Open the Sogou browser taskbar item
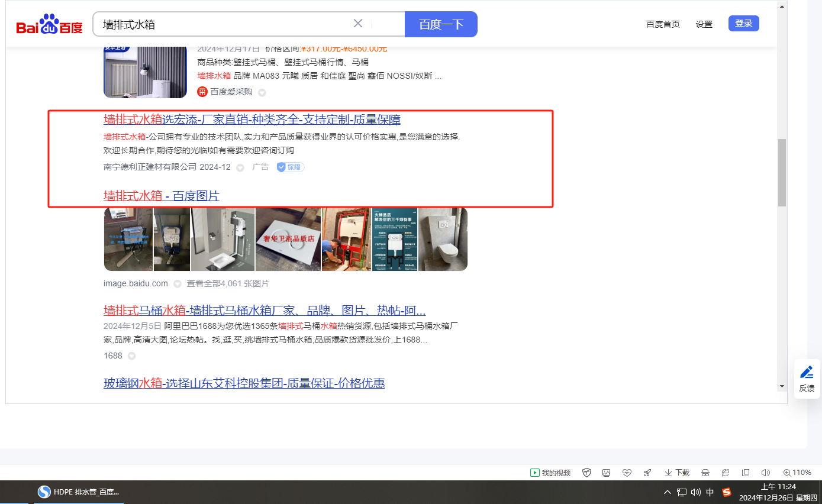822x504 pixels. (79, 492)
